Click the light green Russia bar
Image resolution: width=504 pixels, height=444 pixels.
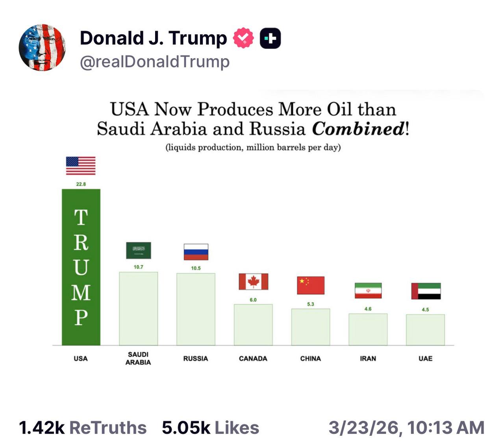[x=196, y=309]
